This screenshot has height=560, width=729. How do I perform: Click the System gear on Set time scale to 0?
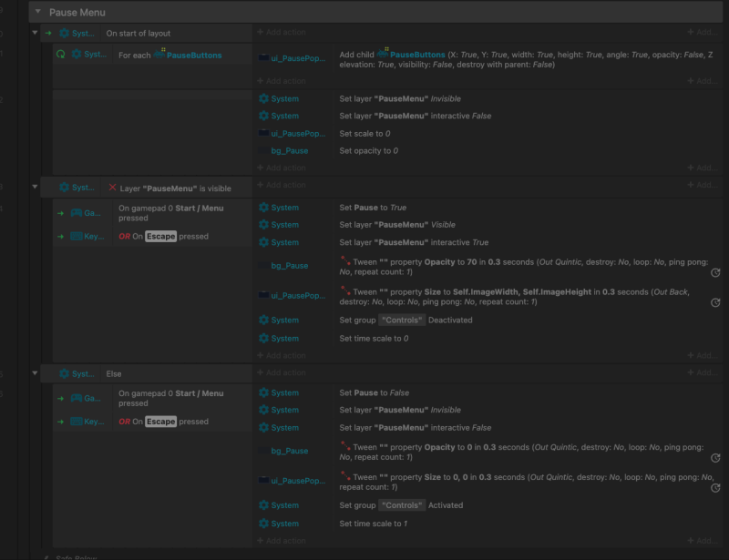(263, 339)
